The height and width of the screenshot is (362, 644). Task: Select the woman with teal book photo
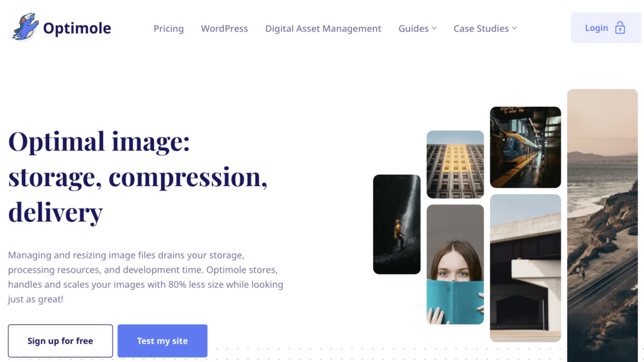click(455, 265)
